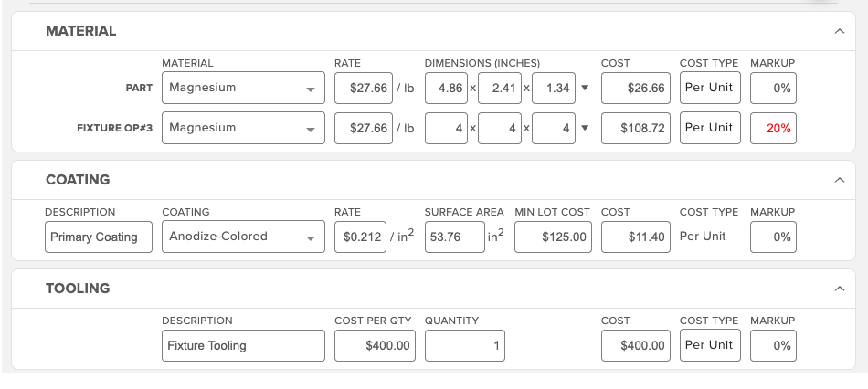Collapse the Material section chevron
868x389 pixels.
[839, 31]
